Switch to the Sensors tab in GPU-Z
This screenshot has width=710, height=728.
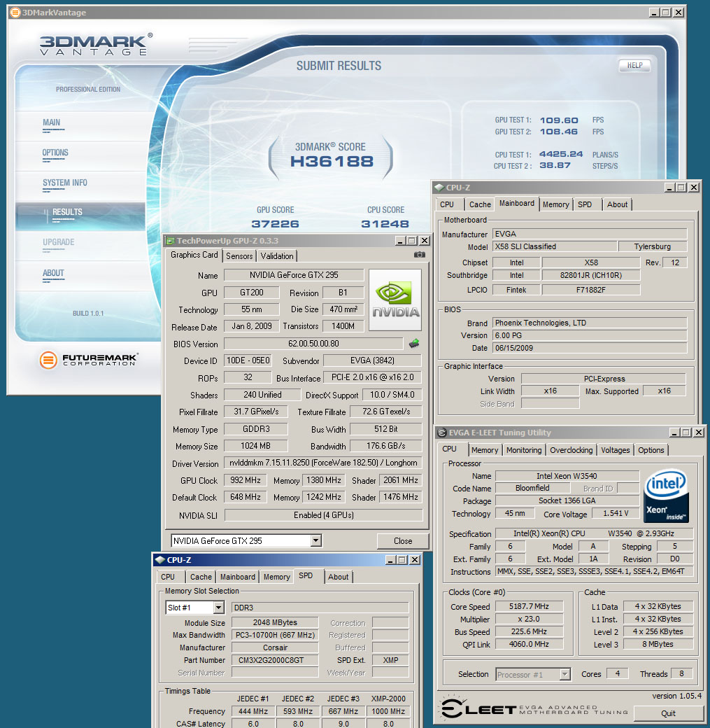point(239,255)
